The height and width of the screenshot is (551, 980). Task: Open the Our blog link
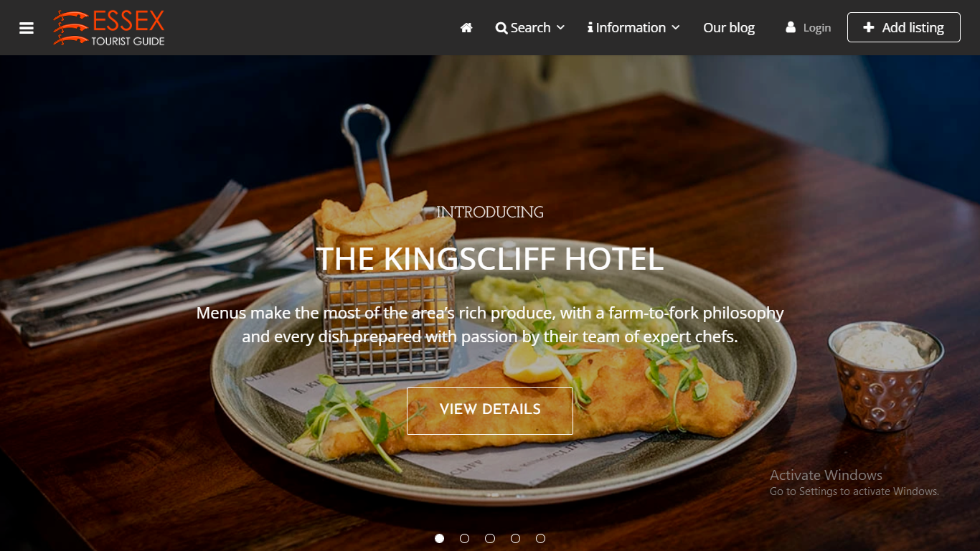click(x=729, y=27)
